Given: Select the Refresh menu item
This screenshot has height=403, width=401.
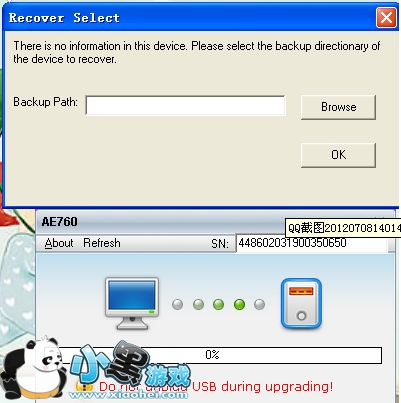Looking at the screenshot, I should pos(102,243).
